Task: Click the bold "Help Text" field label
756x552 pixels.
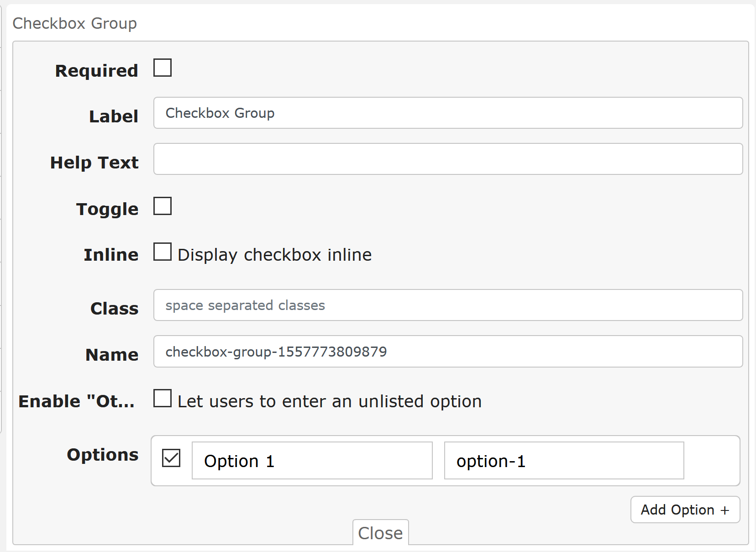Action: pos(94,163)
